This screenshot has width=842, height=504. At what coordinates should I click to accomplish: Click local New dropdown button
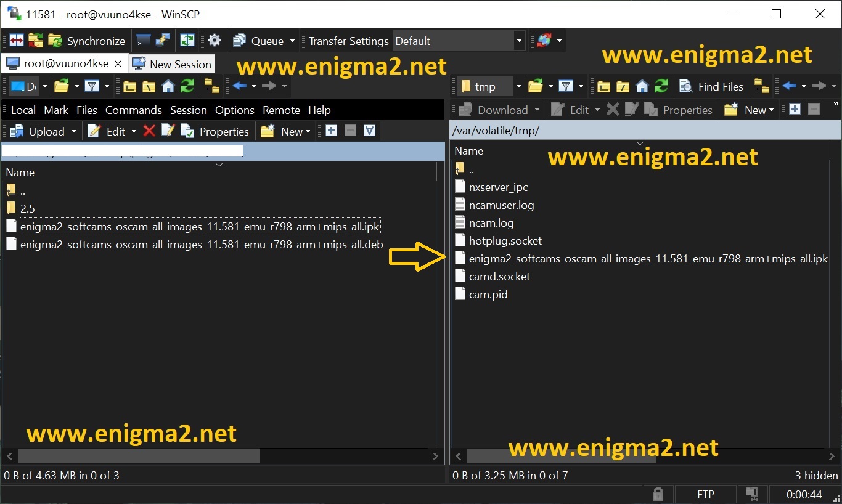tap(286, 131)
